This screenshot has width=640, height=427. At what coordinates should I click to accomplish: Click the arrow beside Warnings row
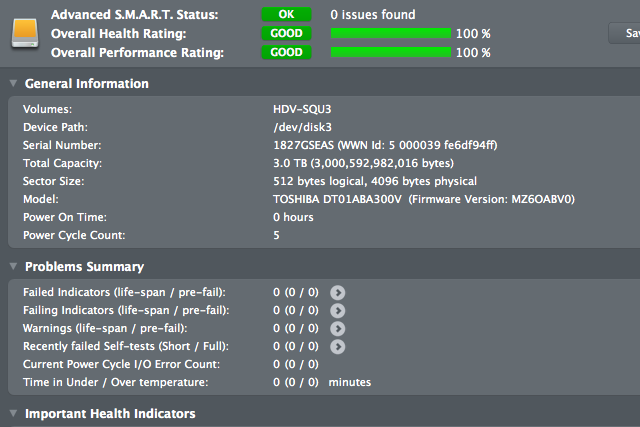338,328
